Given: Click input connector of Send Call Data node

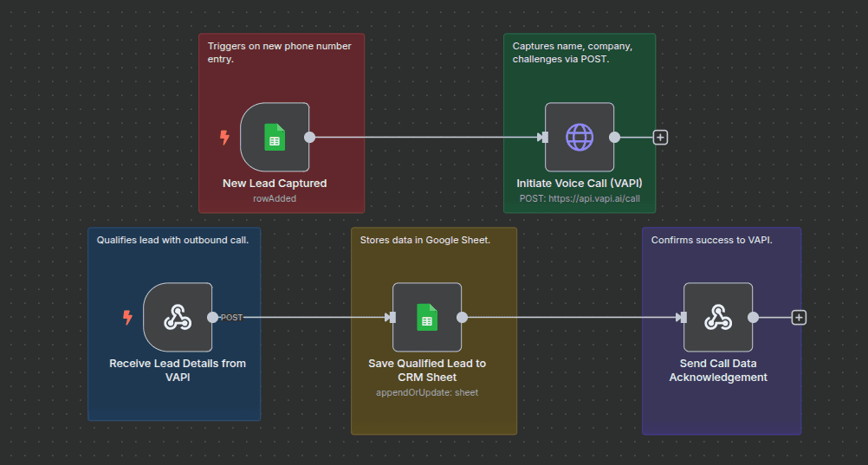Looking at the screenshot, I should point(683,317).
